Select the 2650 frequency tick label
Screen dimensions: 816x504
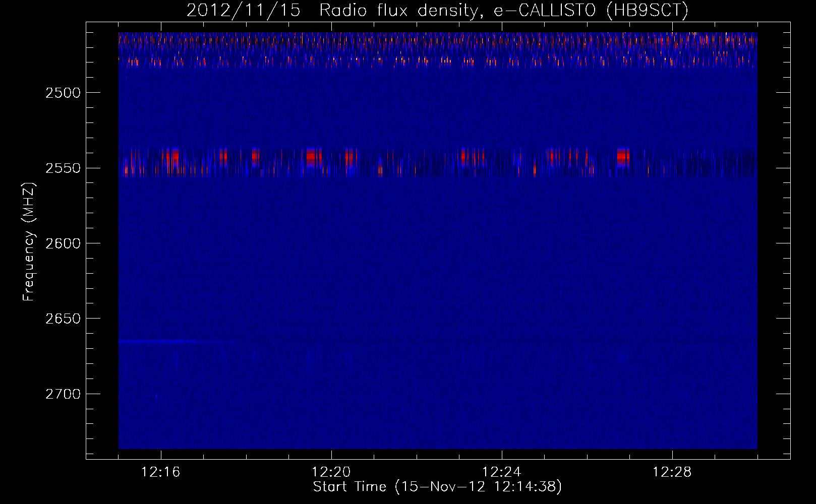[63, 319]
